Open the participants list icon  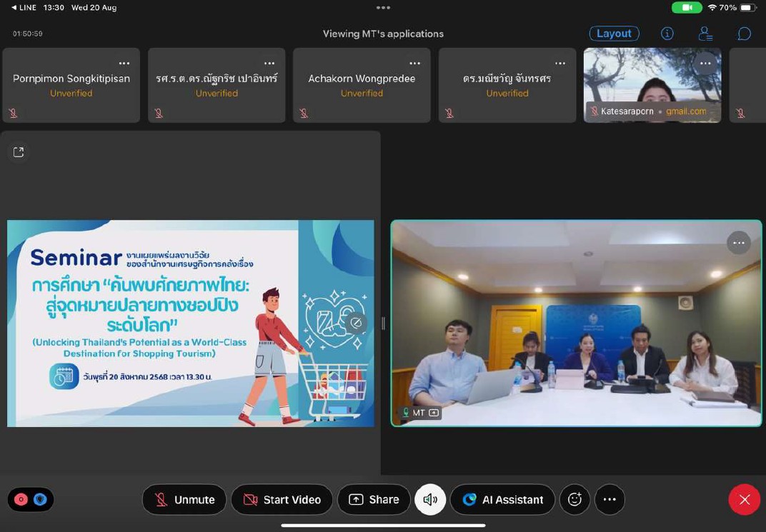tap(705, 34)
